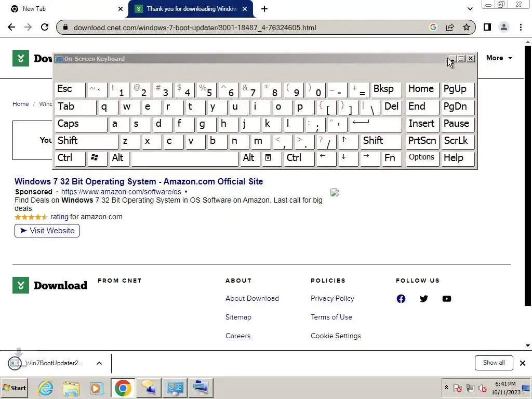Viewport: 532px width, 399px height.
Task: Tap the right arrow key on the keyboard
Action: pos(369,158)
